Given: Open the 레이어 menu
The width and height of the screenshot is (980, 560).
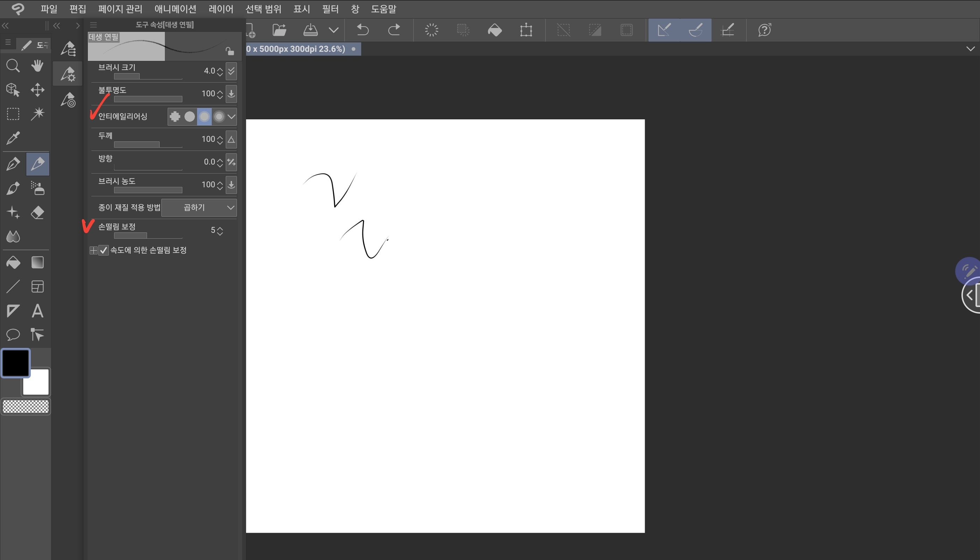Looking at the screenshot, I should coord(221,9).
